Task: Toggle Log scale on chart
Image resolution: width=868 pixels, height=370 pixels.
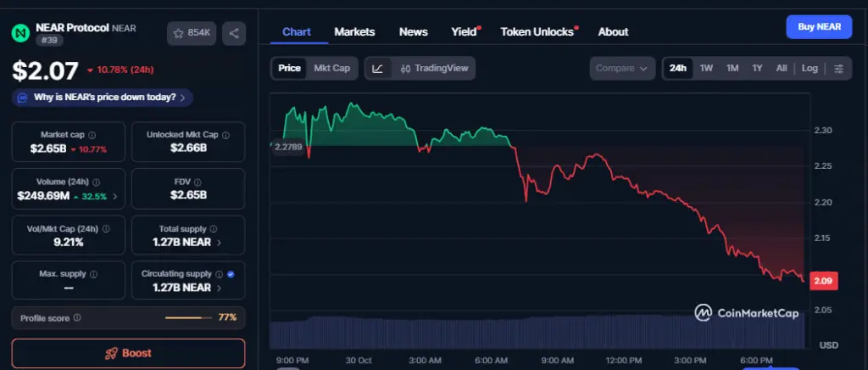Action: coord(810,69)
